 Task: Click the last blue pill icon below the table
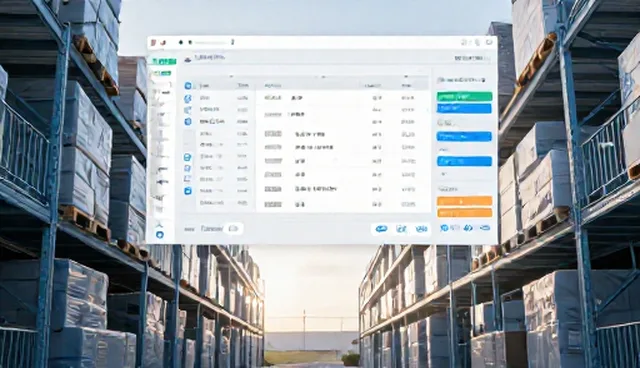421,229
